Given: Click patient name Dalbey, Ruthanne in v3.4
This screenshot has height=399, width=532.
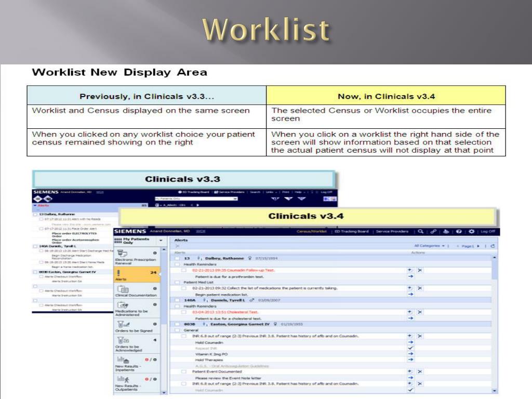Looking at the screenshot, I should tap(224, 258).
